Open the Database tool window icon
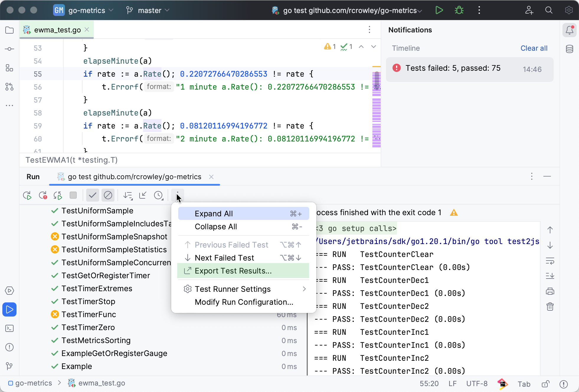This screenshot has height=392, width=579. (x=570, y=49)
